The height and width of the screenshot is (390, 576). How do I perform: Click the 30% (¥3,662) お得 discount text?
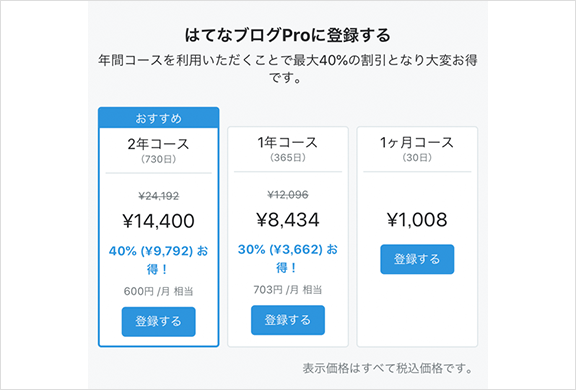[x=288, y=259]
